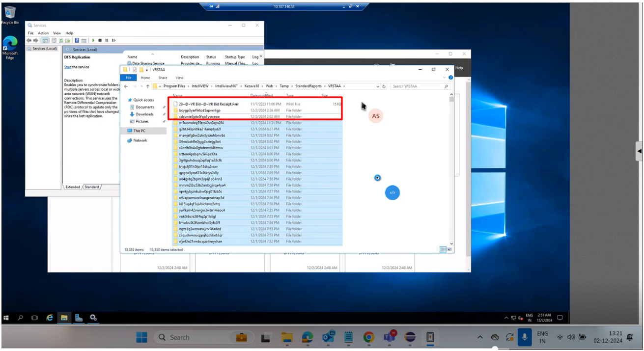Image resolution: width=644 pixels, height=351 pixels.
Task: Click the Help icon in Services toolbar
Action: (x=76, y=40)
